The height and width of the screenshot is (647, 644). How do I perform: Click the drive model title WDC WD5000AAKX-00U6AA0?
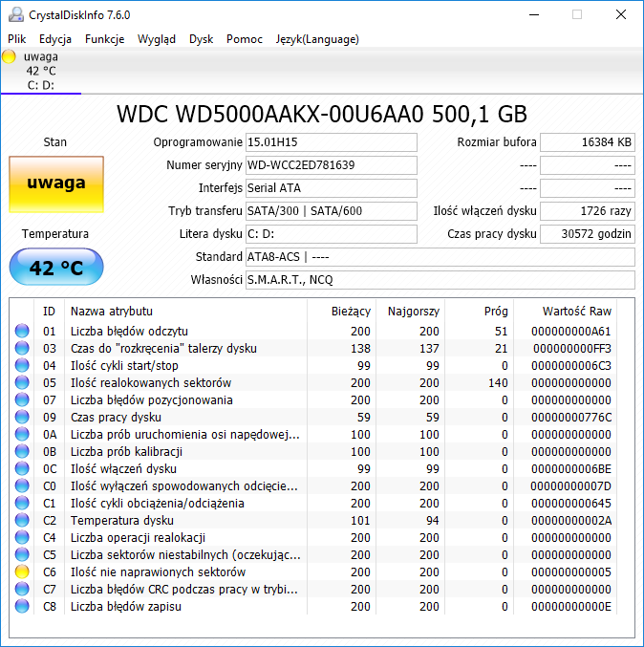pos(322,115)
